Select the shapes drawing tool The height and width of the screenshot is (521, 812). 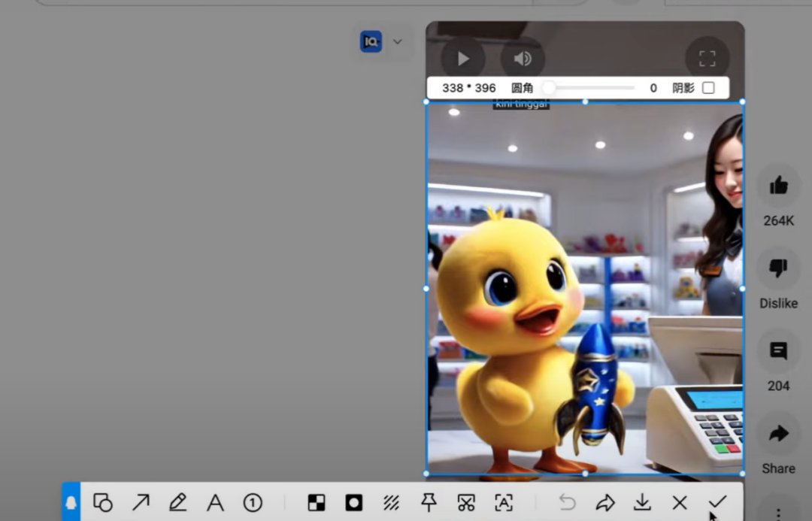click(102, 502)
